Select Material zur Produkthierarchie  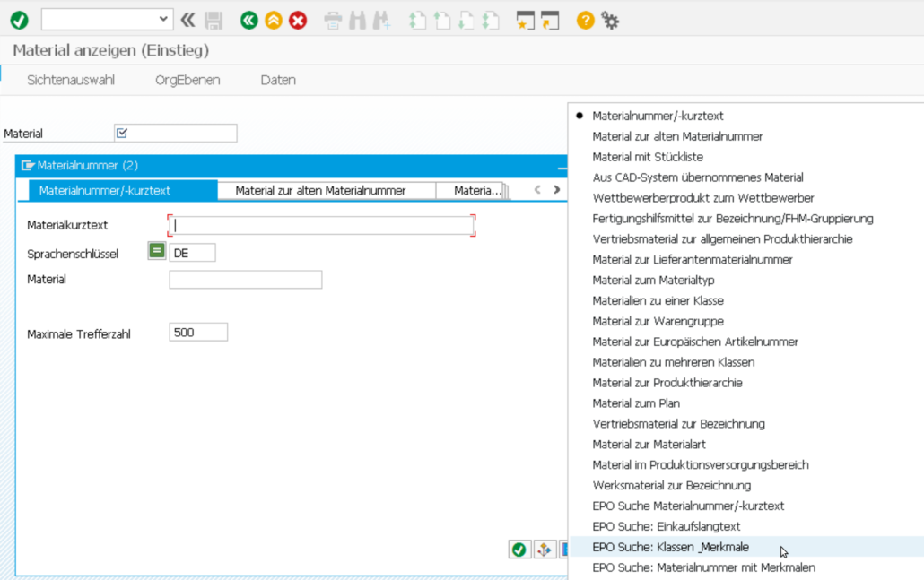(x=667, y=384)
